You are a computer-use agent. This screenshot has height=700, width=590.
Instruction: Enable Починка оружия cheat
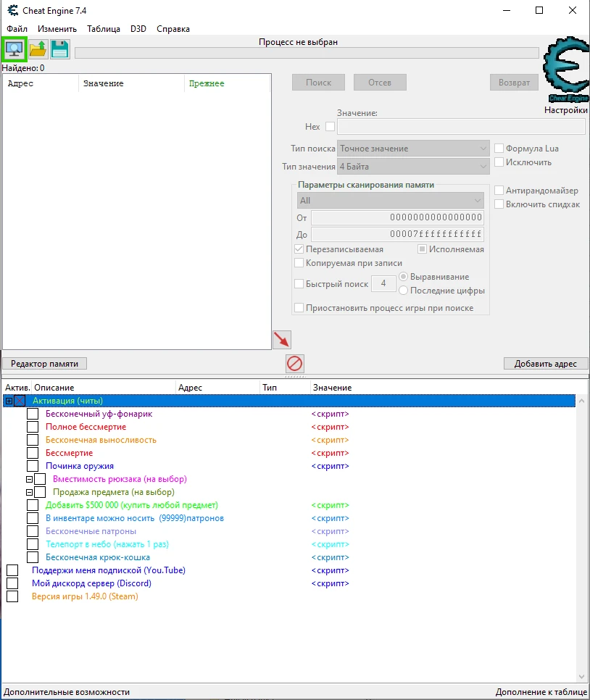33,466
